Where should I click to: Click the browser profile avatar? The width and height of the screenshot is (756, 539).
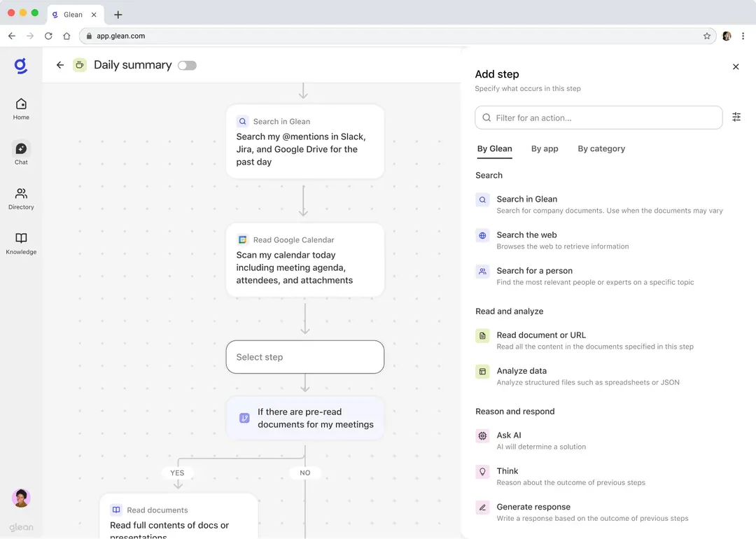727,36
